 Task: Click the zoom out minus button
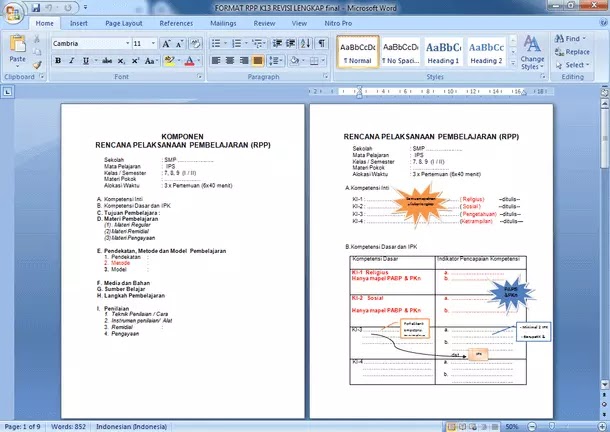(533, 427)
